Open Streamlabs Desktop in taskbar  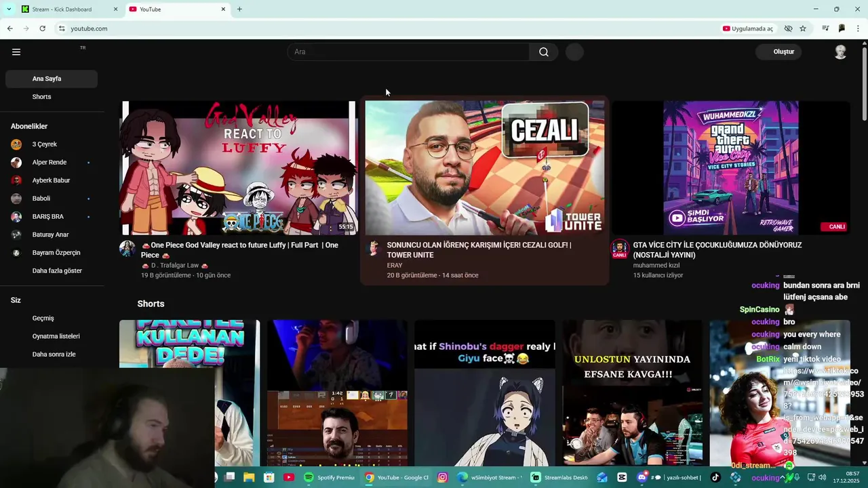[x=560, y=477]
